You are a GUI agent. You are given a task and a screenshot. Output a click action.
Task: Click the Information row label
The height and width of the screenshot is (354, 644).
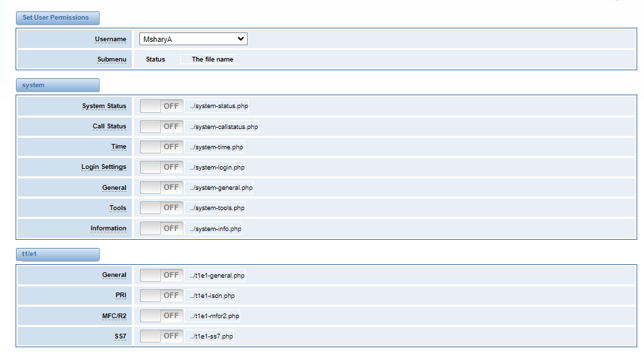(108, 228)
